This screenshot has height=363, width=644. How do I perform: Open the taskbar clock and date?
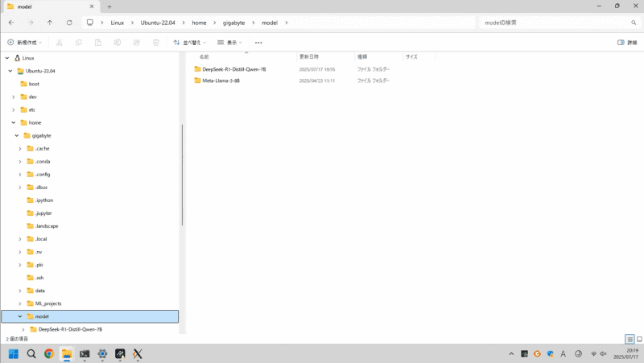pos(626,353)
